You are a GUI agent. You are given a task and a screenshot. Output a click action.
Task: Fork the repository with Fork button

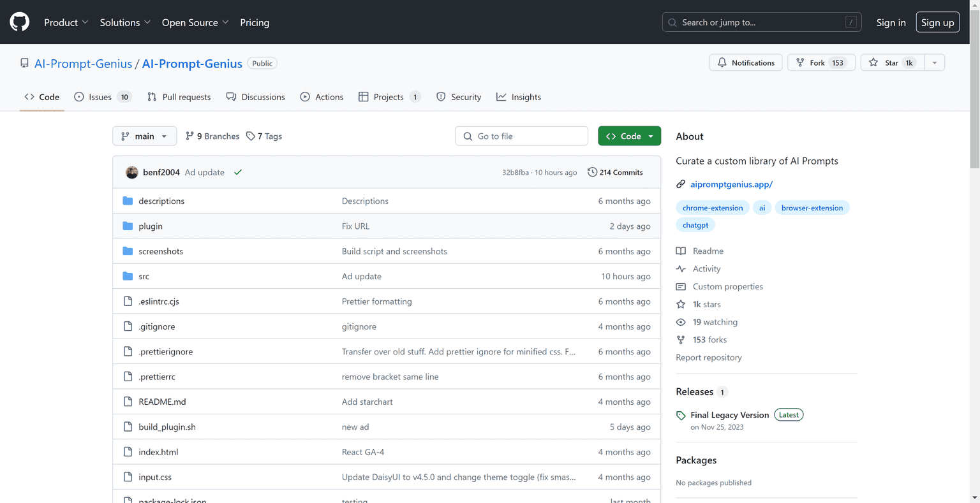[821, 62]
